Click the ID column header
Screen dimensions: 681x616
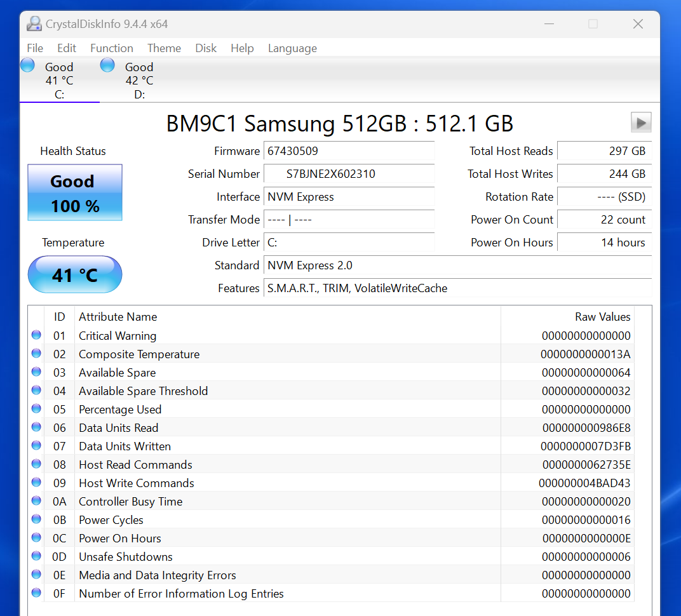pyautogui.click(x=59, y=316)
